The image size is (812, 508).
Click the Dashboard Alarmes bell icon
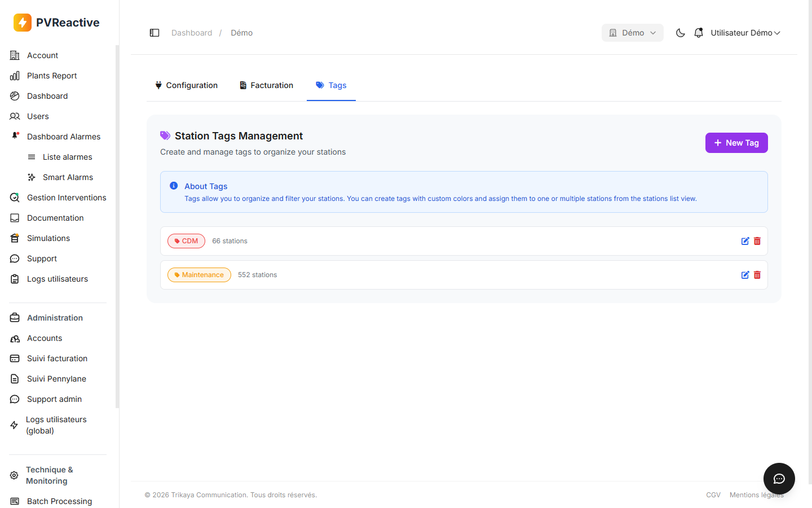(x=16, y=136)
